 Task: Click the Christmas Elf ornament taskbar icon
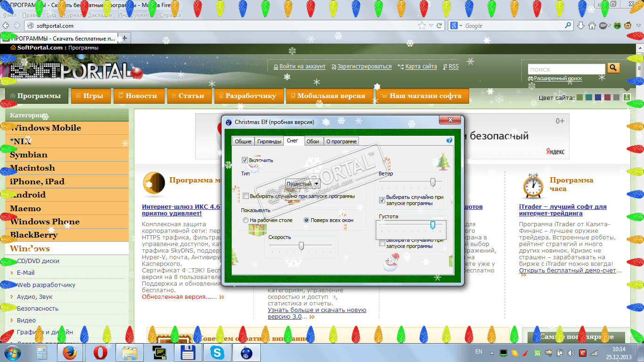247,353
